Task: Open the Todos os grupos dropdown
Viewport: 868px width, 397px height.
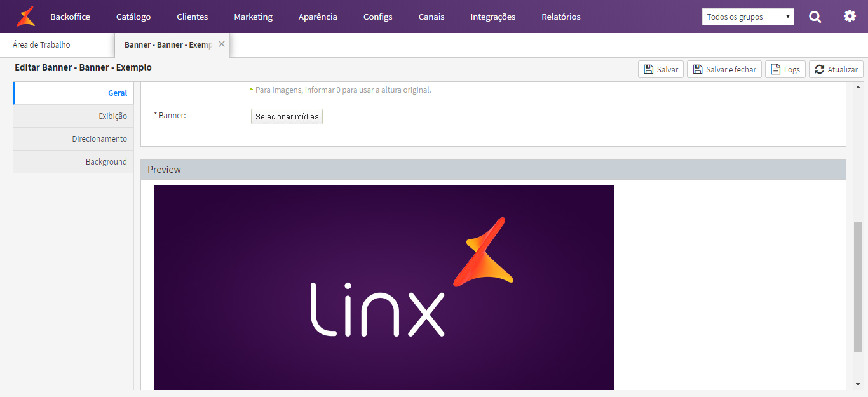Action: (748, 17)
